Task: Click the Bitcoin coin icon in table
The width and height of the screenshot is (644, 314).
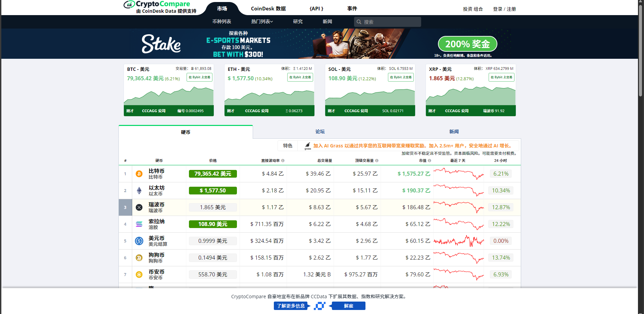Action: click(x=139, y=174)
